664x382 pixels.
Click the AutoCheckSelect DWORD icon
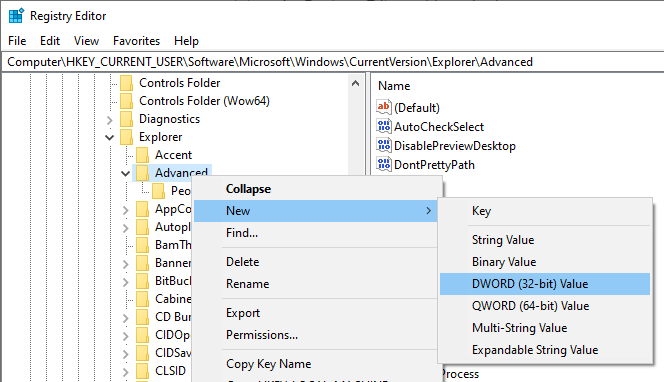click(x=384, y=126)
